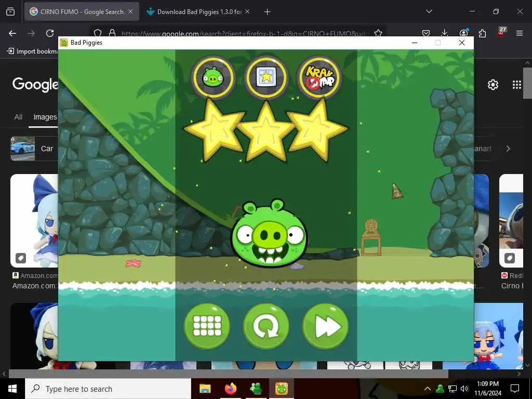The width and height of the screenshot is (532, 399).
Task: Go back in Firefox
Action: click(x=12, y=33)
